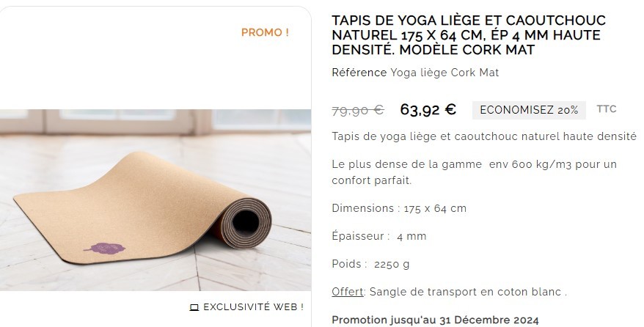Click the rolled end of the mat
644x327 pixels.
(x=245, y=223)
